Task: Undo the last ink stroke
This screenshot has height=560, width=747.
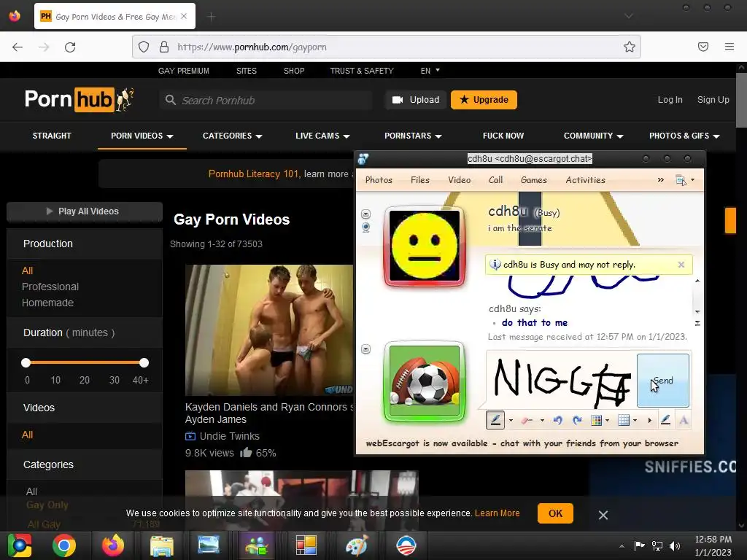Action: 558,420
